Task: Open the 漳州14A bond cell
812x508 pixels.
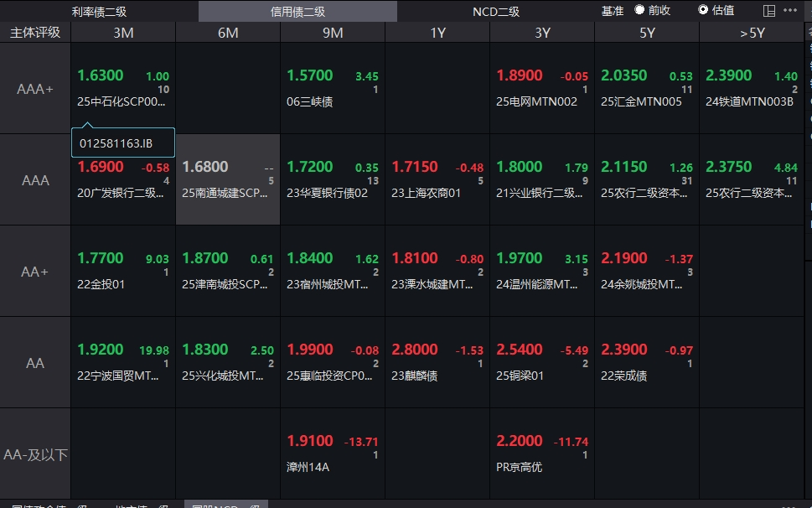Action: pos(333,454)
